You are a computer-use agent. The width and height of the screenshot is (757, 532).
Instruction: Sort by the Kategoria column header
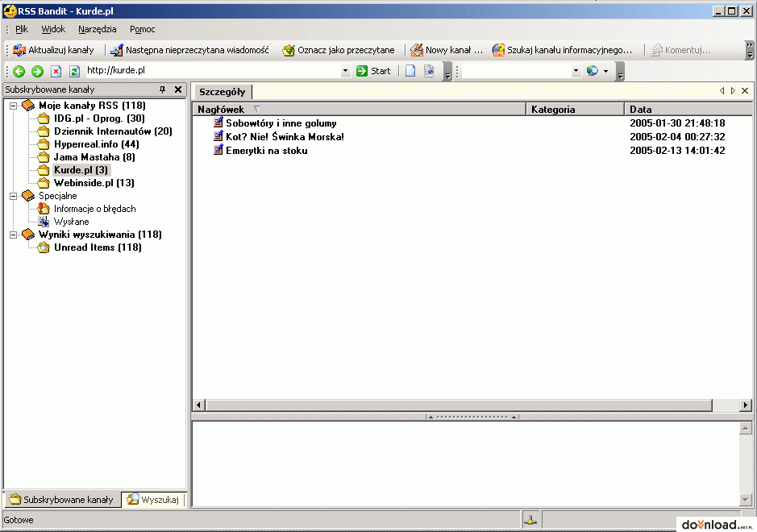(575, 109)
